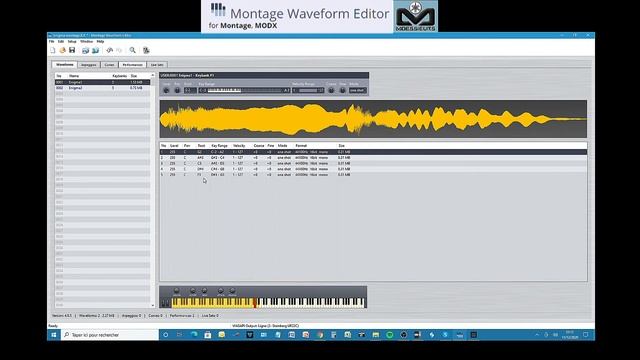This screenshot has width=640, height=360.
Task: Click the New file toolbar icon
Action: coord(53,50)
